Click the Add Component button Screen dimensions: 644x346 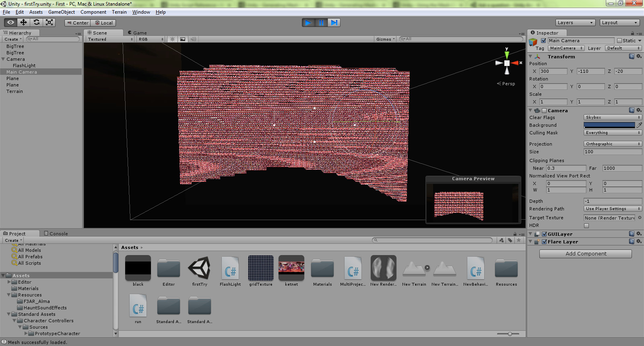pyautogui.click(x=586, y=254)
